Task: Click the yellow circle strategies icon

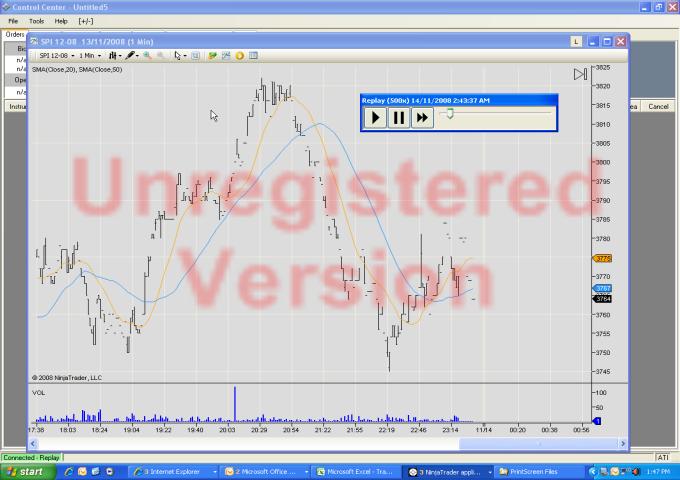Action: click(240, 56)
